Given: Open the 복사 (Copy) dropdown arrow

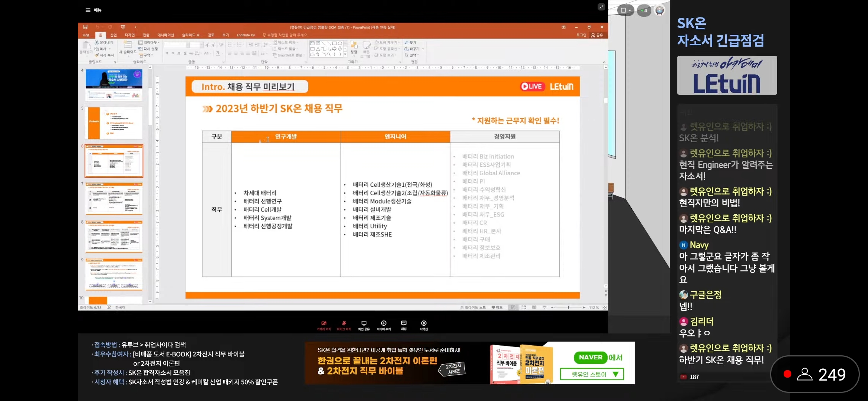Looking at the screenshot, I should pyautogui.click(x=109, y=49).
